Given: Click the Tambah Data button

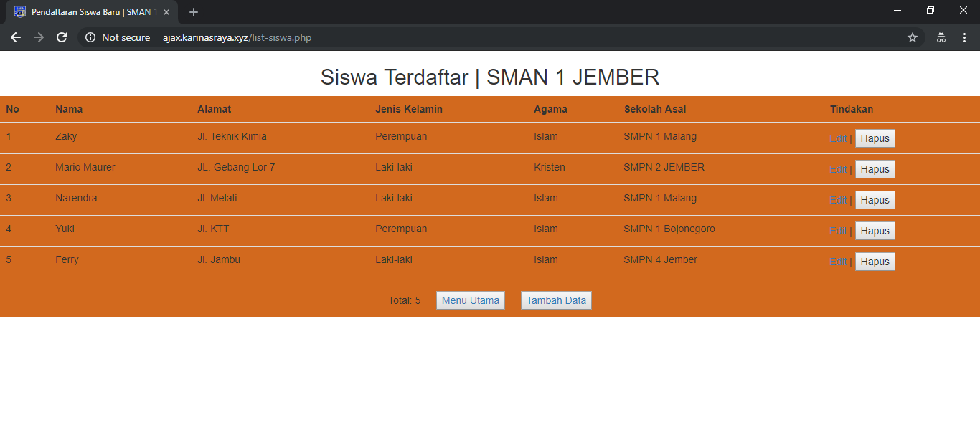Looking at the screenshot, I should 556,300.
